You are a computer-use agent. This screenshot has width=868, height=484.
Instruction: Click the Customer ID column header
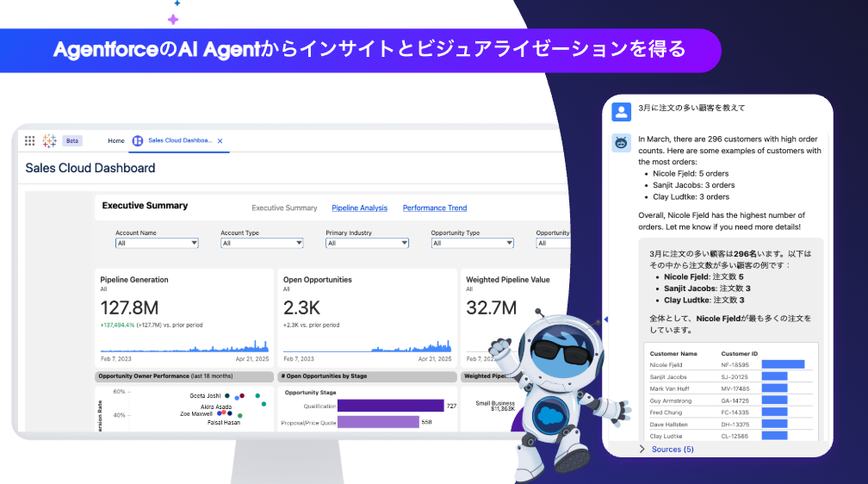(739, 353)
